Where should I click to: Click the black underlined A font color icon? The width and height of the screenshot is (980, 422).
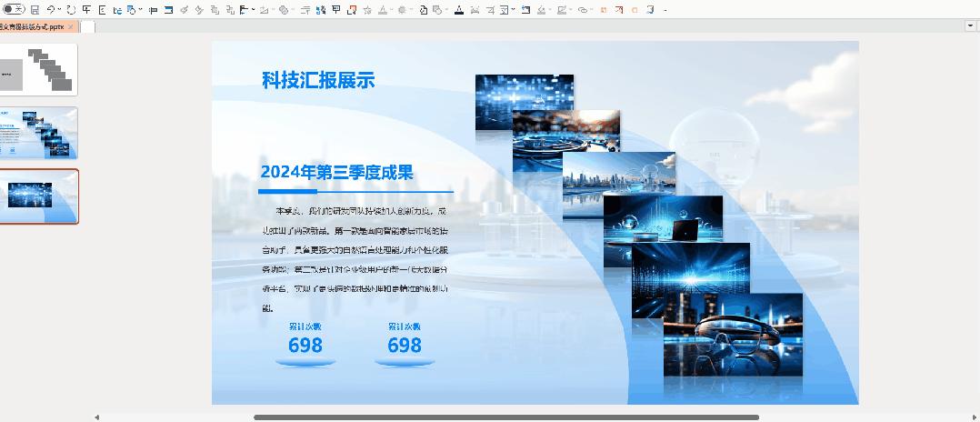pos(459,9)
